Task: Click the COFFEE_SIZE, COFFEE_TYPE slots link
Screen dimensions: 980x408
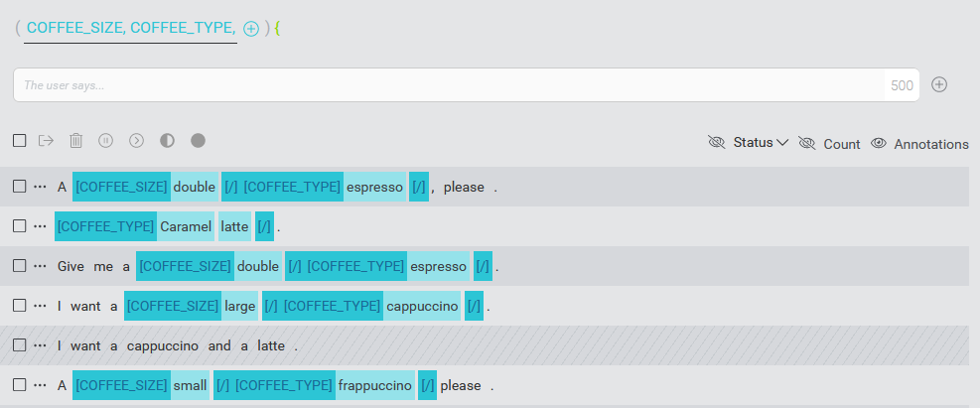Action: (131, 29)
